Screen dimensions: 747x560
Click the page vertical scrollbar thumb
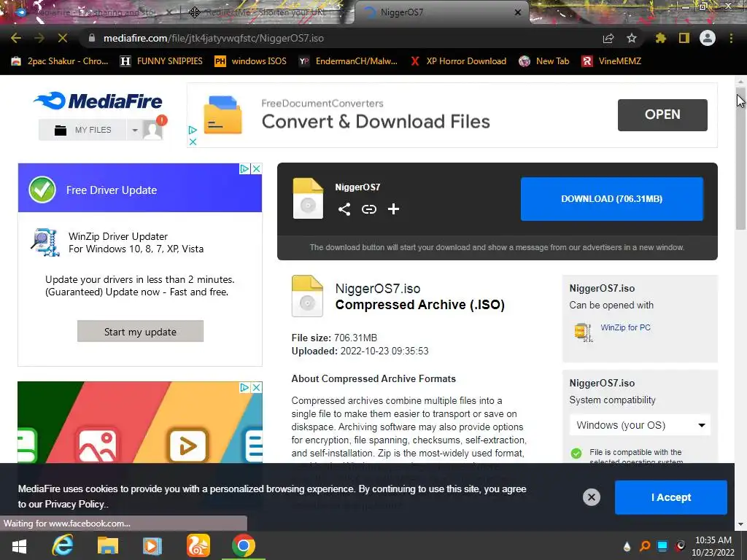click(x=740, y=157)
